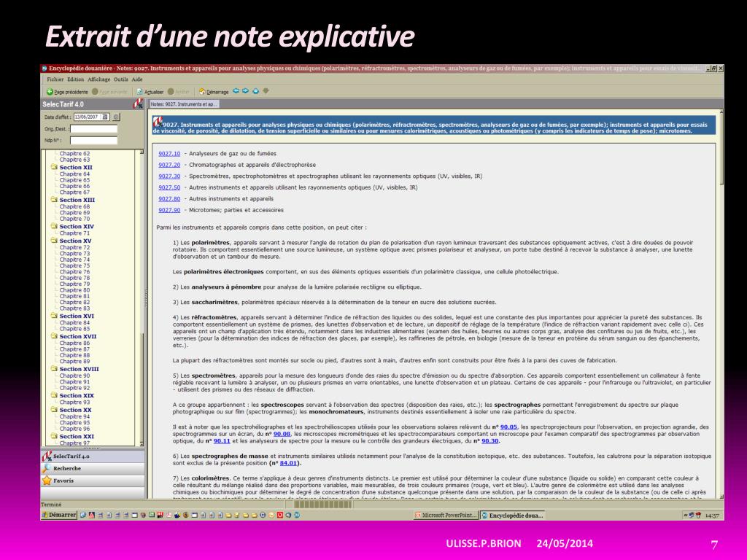Open the Aide menu
This screenshot has height=560, width=747.
coord(137,79)
